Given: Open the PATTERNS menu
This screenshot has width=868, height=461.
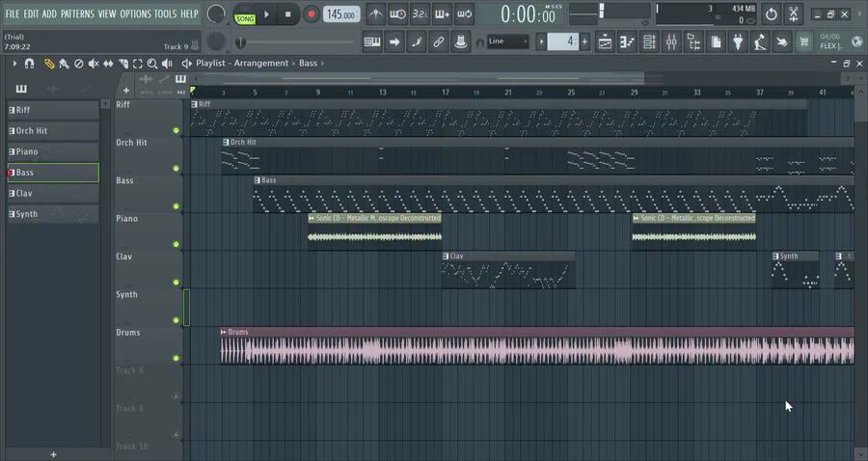Looking at the screenshot, I should click(x=77, y=14).
